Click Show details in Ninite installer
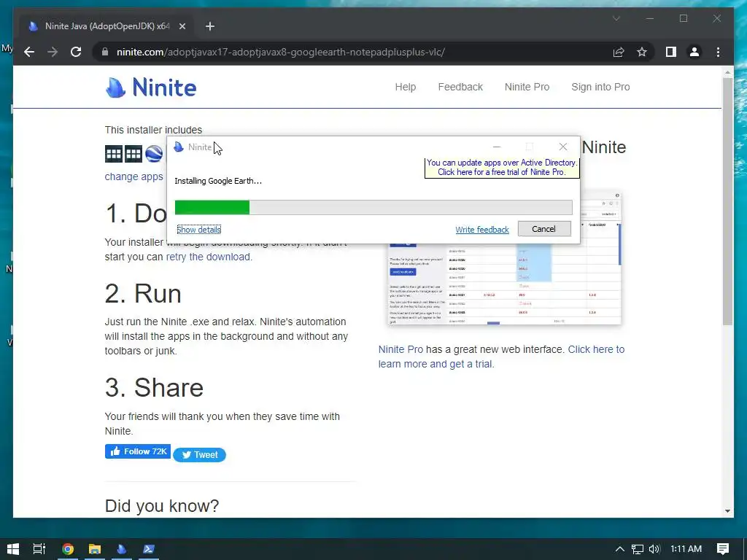This screenshot has width=747, height=560. tap(198, 230)
